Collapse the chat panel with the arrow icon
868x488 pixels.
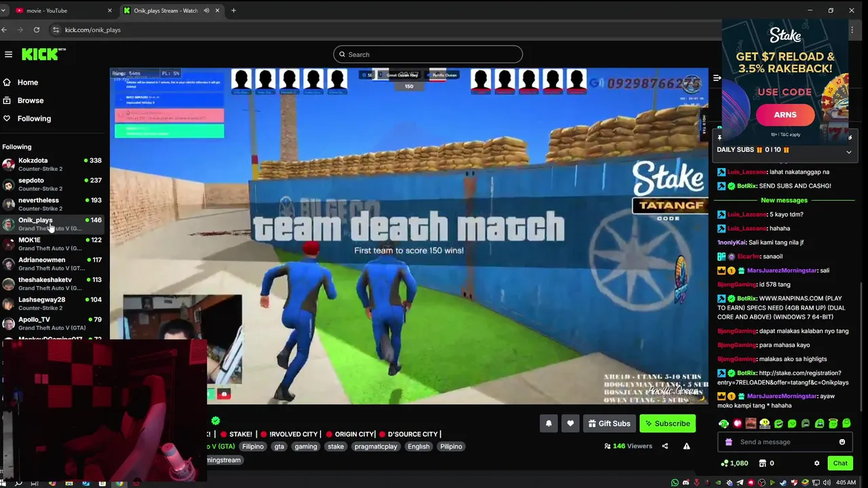click(x=717, y=78)
